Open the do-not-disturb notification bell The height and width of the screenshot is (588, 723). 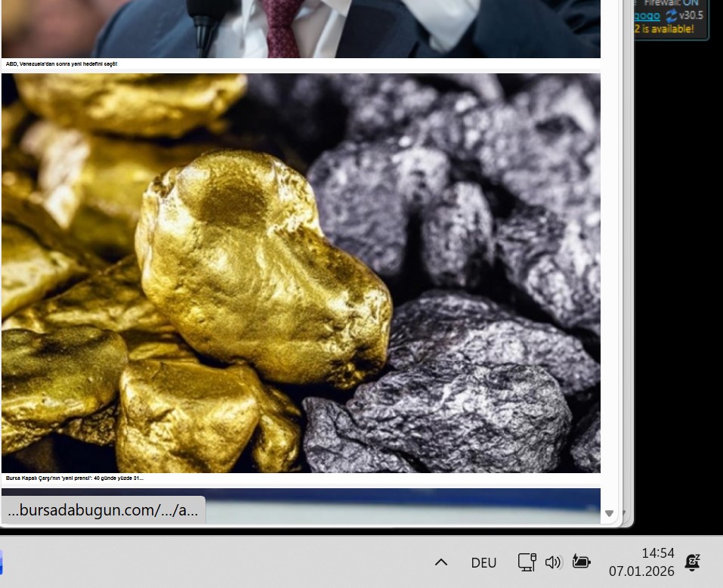tap(691, 562)
